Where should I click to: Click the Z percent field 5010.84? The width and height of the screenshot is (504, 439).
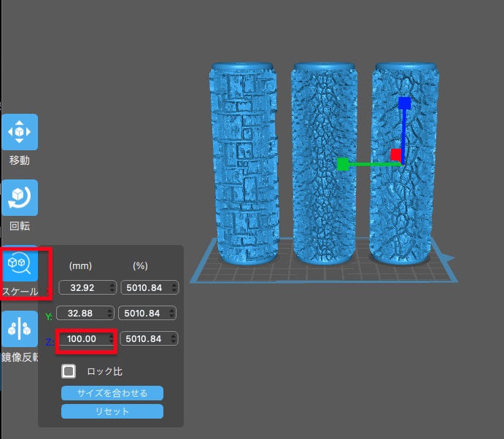tap(149, 339)
